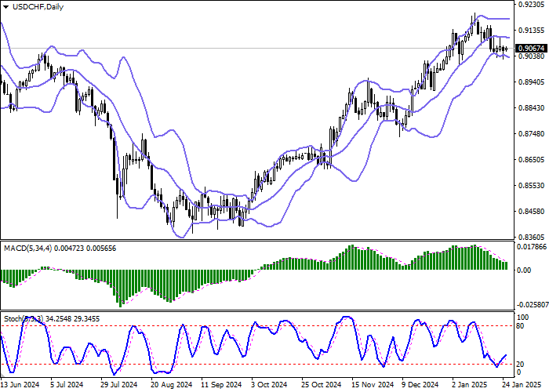Click the Stochastic 80 level label

coord(519,325)
